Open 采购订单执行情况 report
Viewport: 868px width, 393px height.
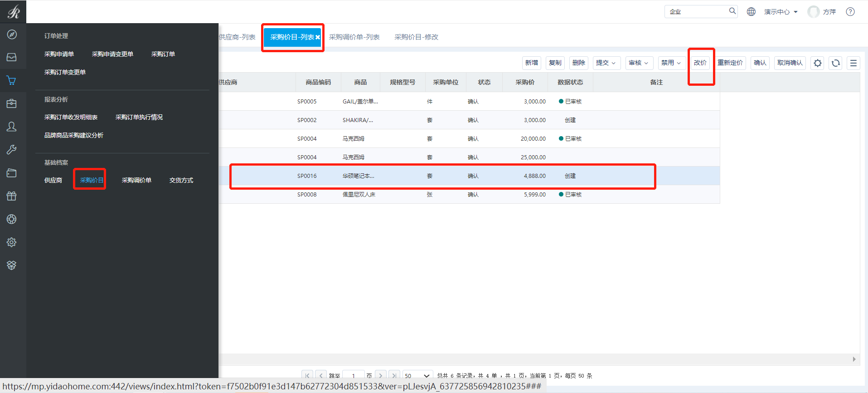(139, 117)
